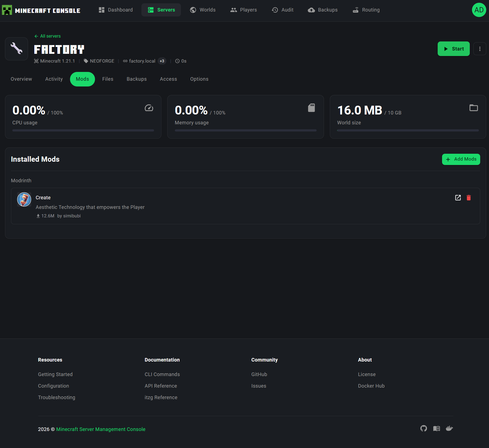Open the three-dot server actions menu
Viewport: 489px width, 448px height.
480,49
